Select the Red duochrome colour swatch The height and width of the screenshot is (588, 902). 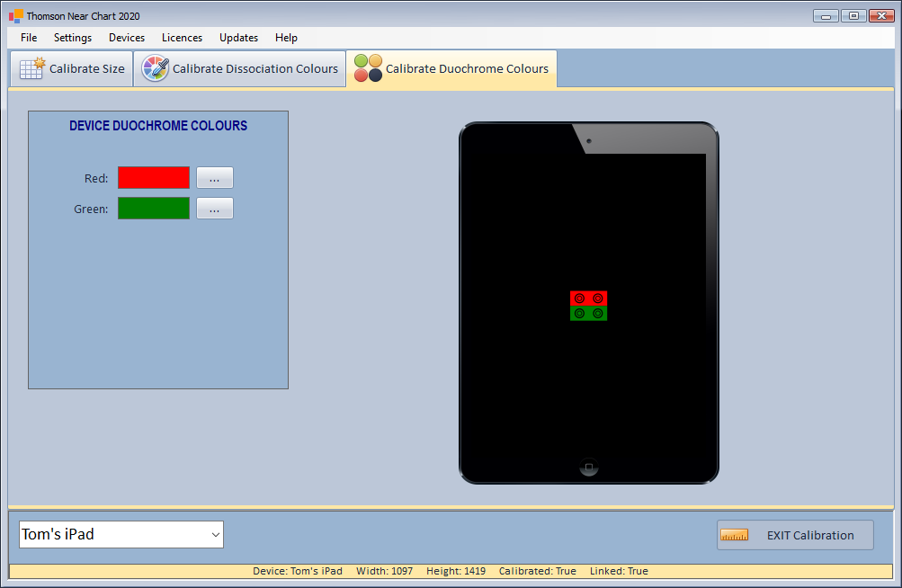pos(154,178)
